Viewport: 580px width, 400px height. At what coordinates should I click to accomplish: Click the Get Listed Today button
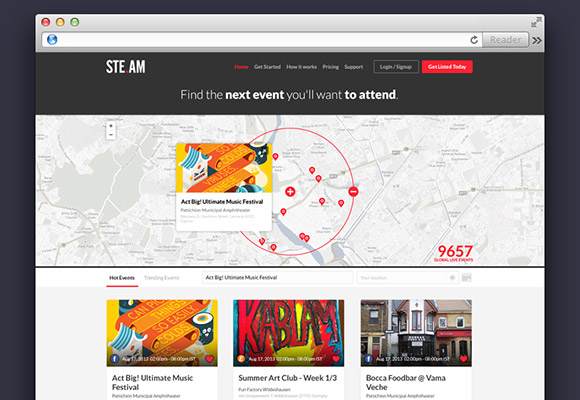[447, 67]
